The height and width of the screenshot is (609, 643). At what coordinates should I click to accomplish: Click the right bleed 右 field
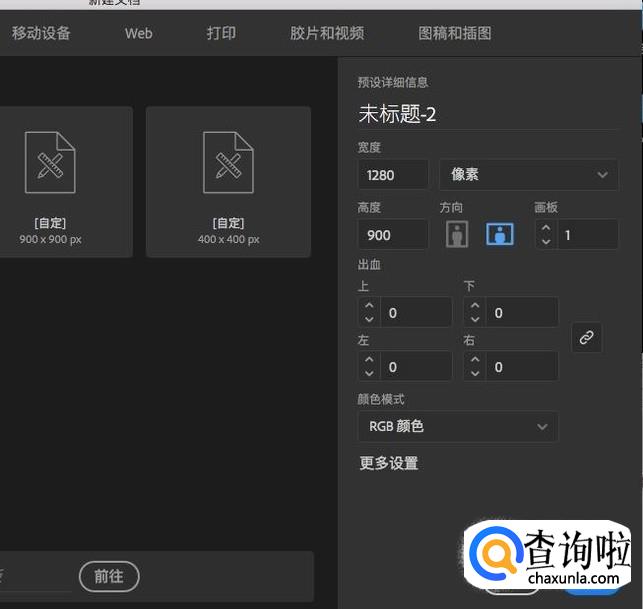click(522, 367)
